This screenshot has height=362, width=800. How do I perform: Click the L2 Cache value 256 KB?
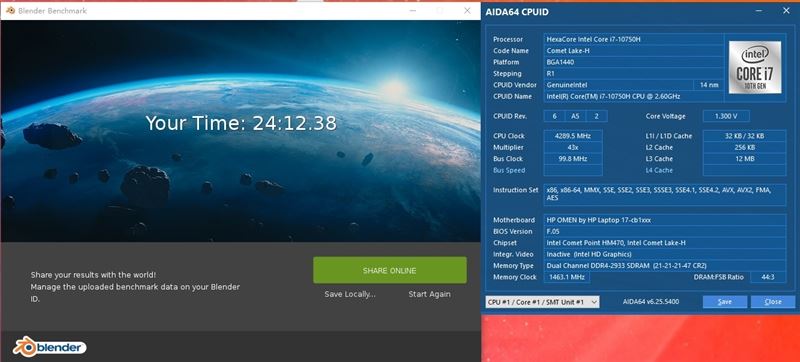[x=744, y=147]
